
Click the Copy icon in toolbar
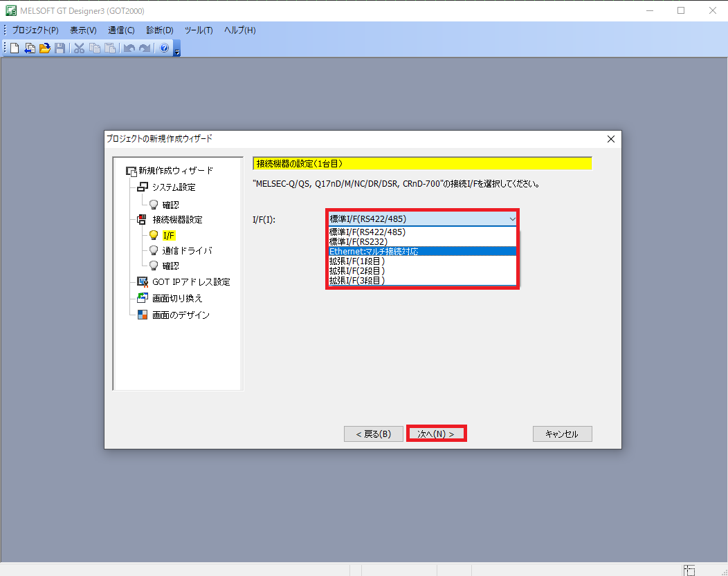point(95,48)
